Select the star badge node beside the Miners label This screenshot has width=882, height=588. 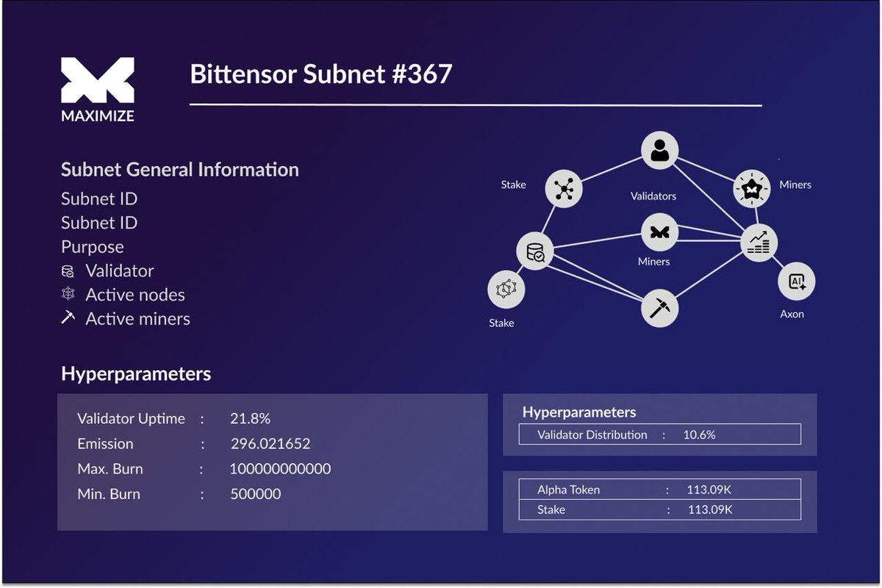(752, 190)
